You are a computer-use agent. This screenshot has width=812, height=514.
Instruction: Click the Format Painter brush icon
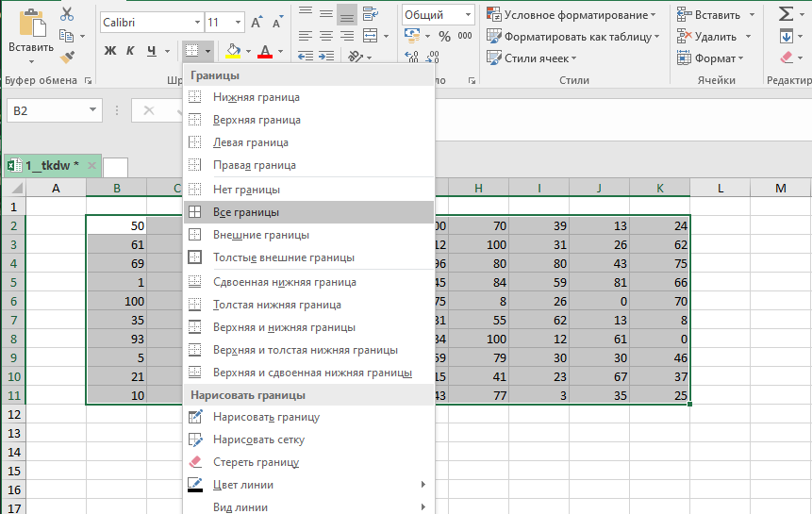point(67,58)
